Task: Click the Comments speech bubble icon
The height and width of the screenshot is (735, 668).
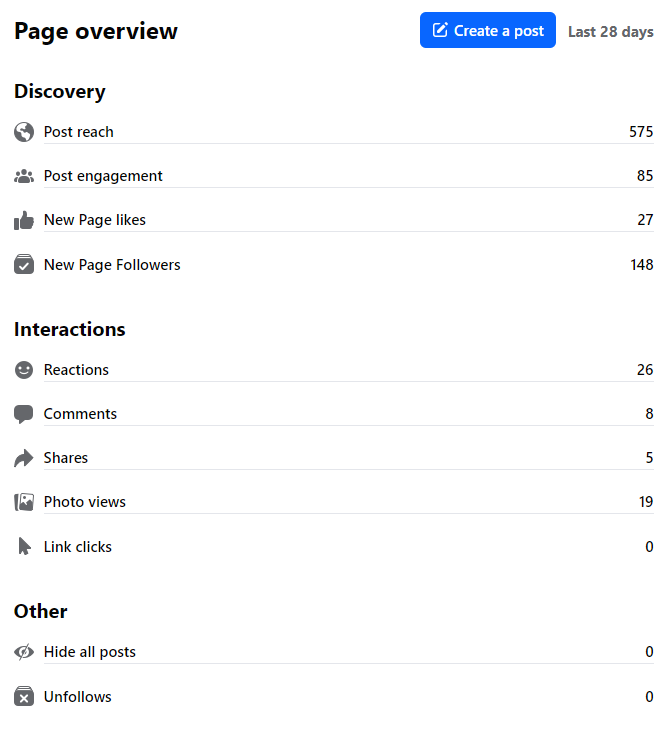Action: click(24, 414)
